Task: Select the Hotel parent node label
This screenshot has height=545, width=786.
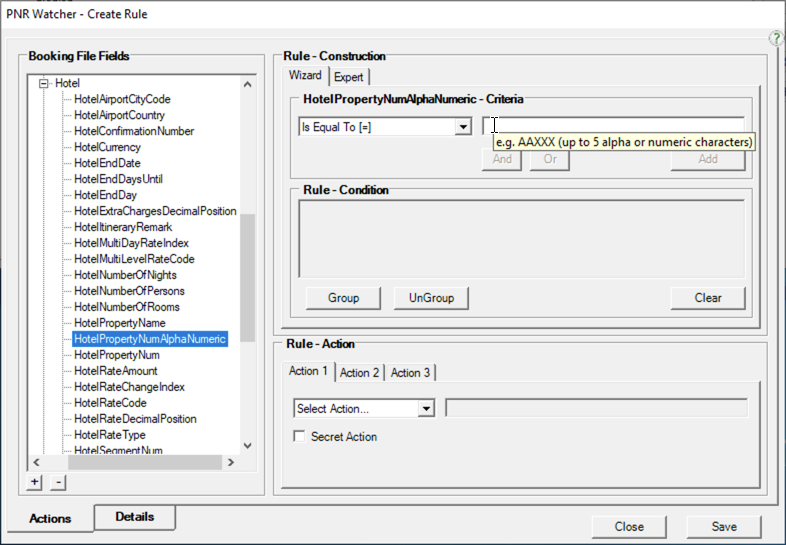Action: pos(67,83)
